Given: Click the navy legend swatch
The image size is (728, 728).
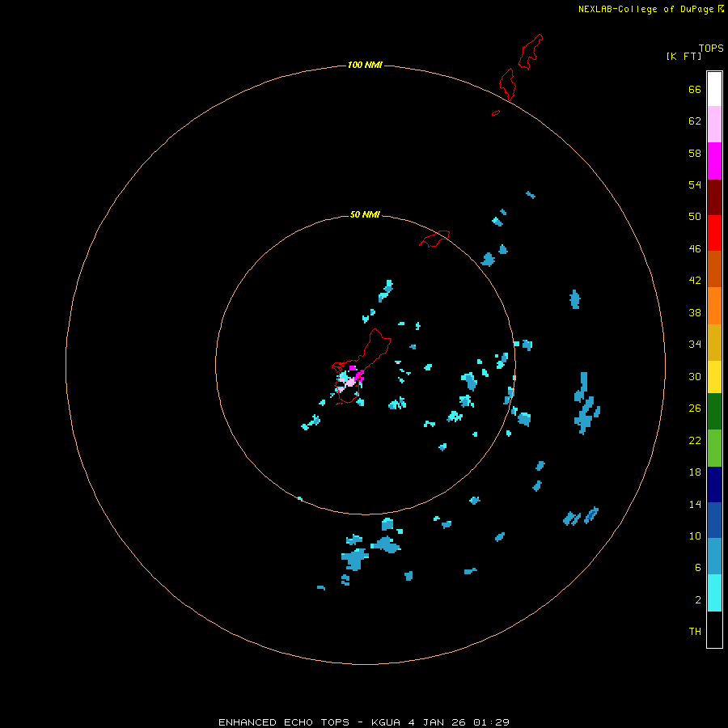Looking at the screenshot, I should (714, 485).
